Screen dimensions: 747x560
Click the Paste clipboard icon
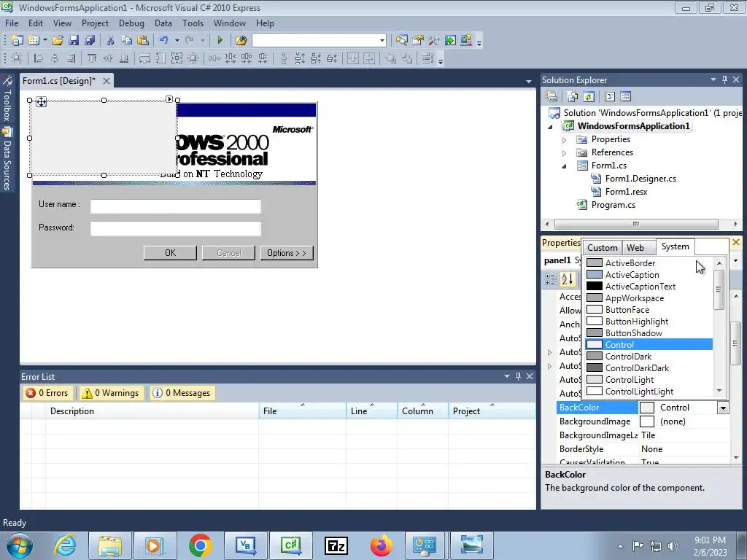(x=142, y=41)
